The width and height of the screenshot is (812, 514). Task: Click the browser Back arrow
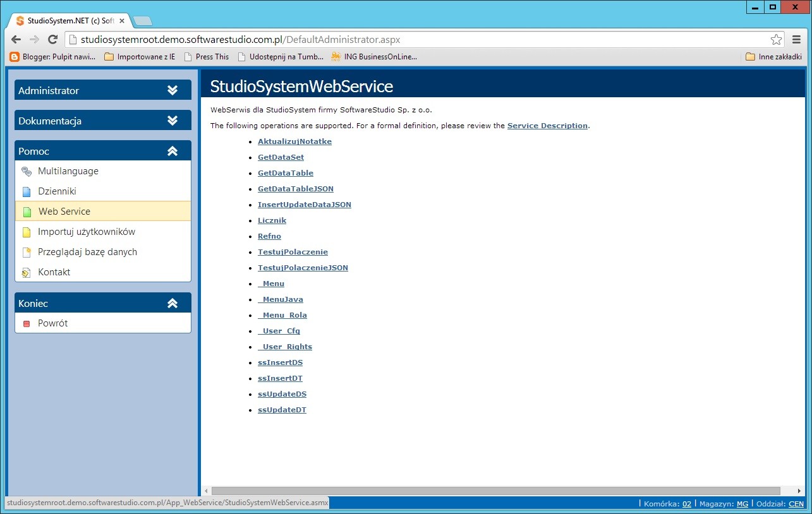pos(16,39)
